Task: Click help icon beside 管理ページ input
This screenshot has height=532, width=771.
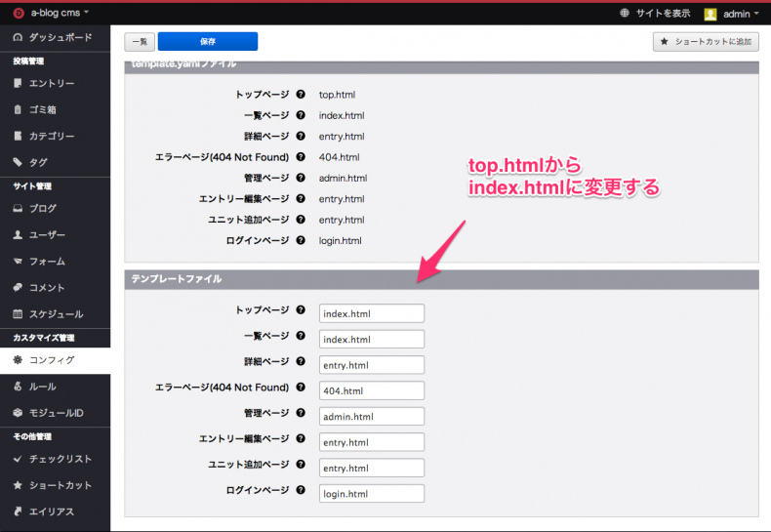Action: coord(301,416)
